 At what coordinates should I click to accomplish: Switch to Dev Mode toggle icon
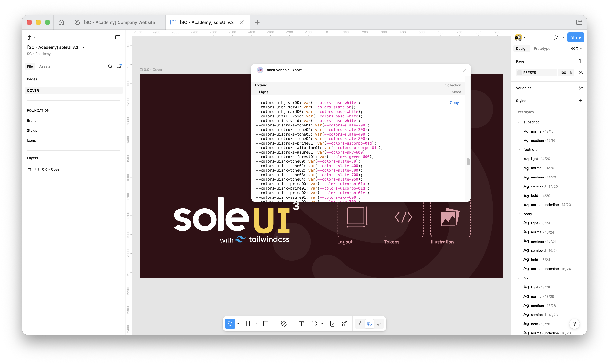coord(379,324)
